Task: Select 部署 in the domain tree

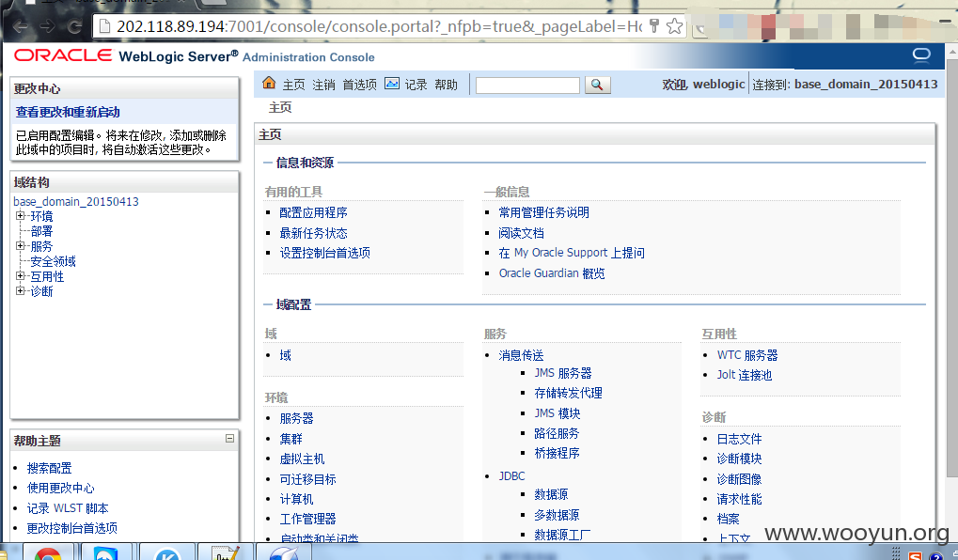Action: pyautogui.click(x=41, y=231)
